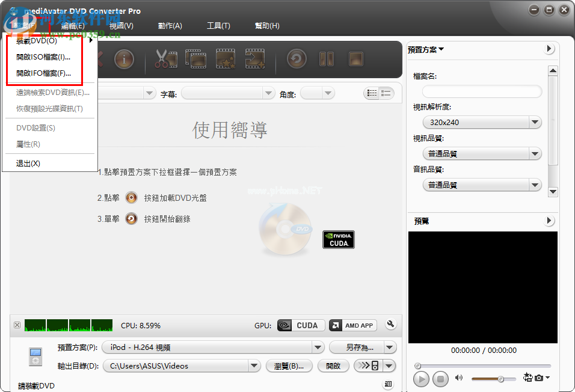575x392 pixels.
Task: Toggle the wrench settings icon near GPU bar
Action: 390,325
